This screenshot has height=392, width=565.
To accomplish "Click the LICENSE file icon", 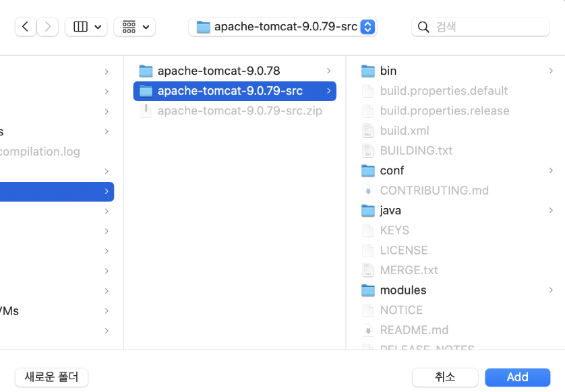I will click(x=368, y=250).
